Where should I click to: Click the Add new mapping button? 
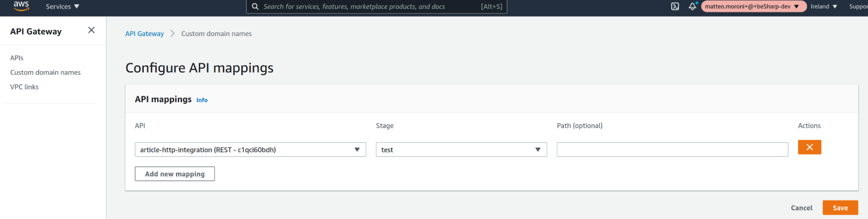coord(175,174)
